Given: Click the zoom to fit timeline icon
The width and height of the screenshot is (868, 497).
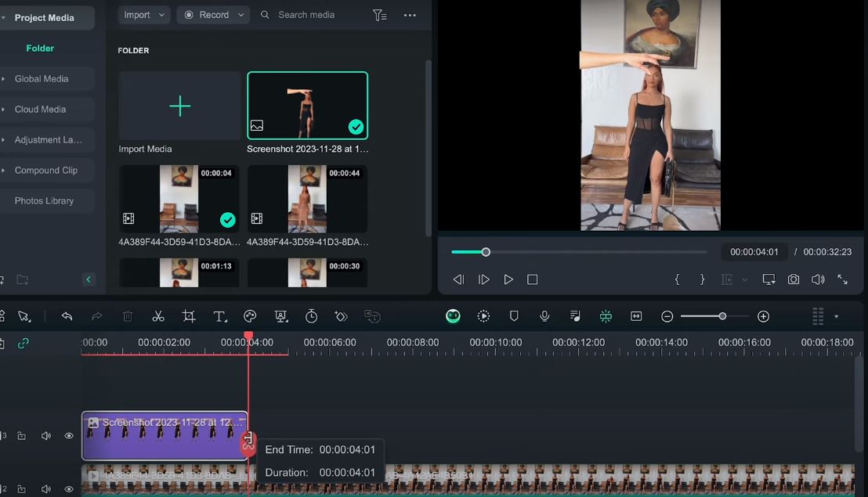Looking at the screenshot, I should click(x=636, y=316).
